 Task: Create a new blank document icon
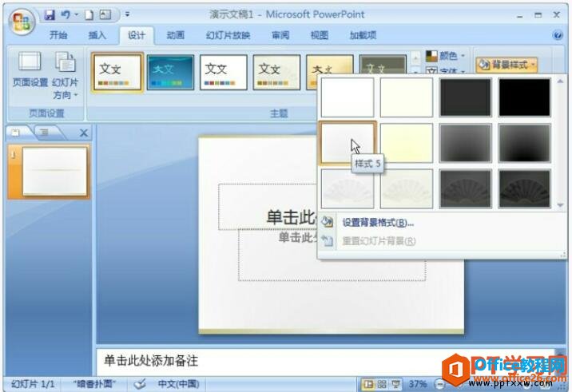coord(89,14)
